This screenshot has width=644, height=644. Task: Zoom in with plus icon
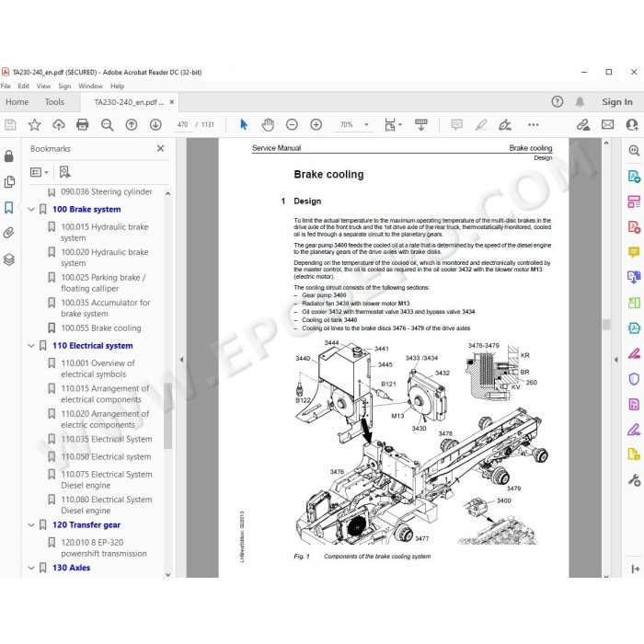[x=316, y=124]
